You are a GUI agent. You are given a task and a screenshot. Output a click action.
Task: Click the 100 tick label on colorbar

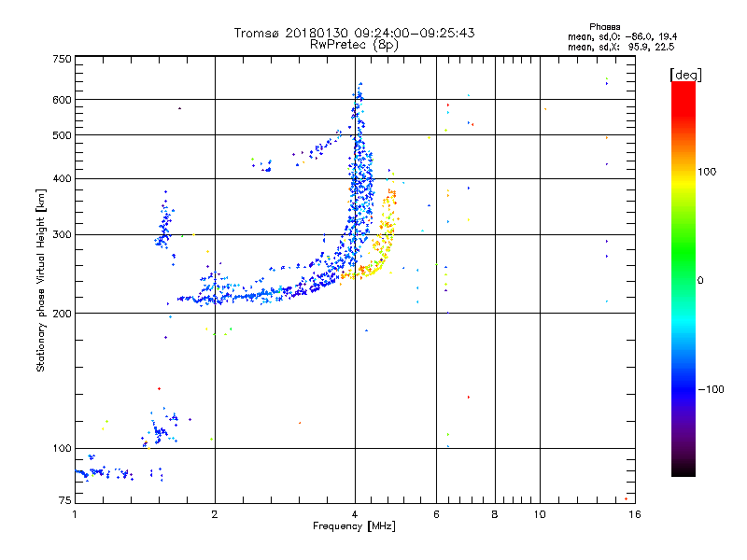click(x=707, y=172)
